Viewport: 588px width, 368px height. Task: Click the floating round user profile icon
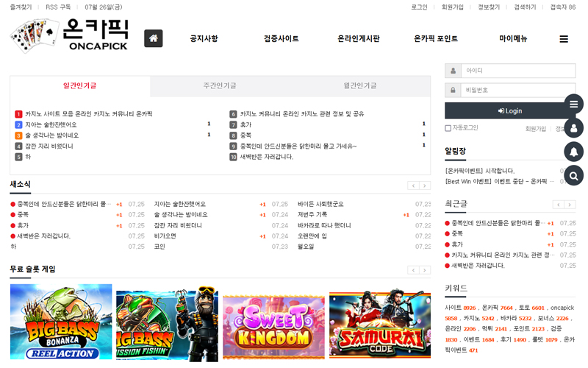[573, 128]
